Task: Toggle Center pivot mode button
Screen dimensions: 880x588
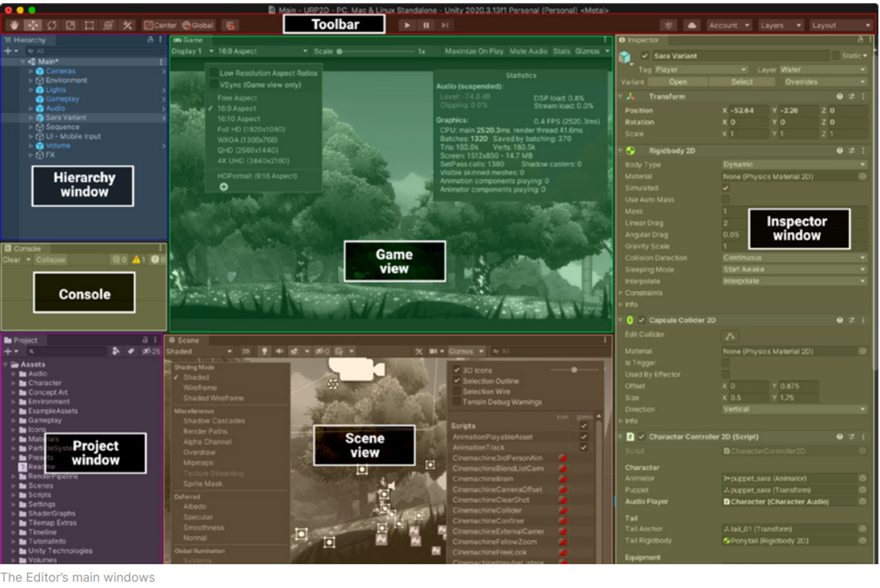Action: [x=160, y=25]
